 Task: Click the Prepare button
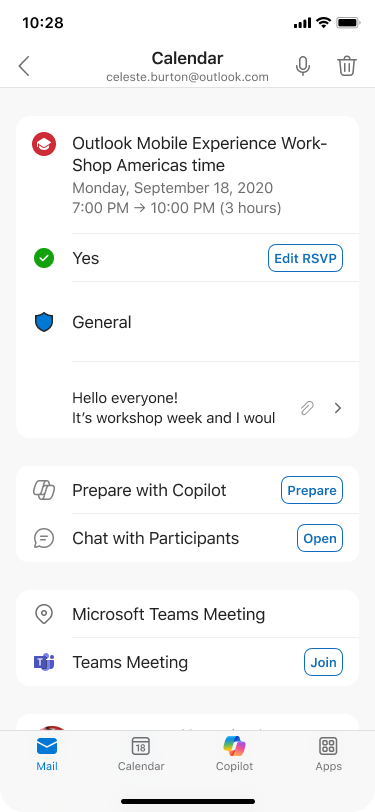(312, 490)
